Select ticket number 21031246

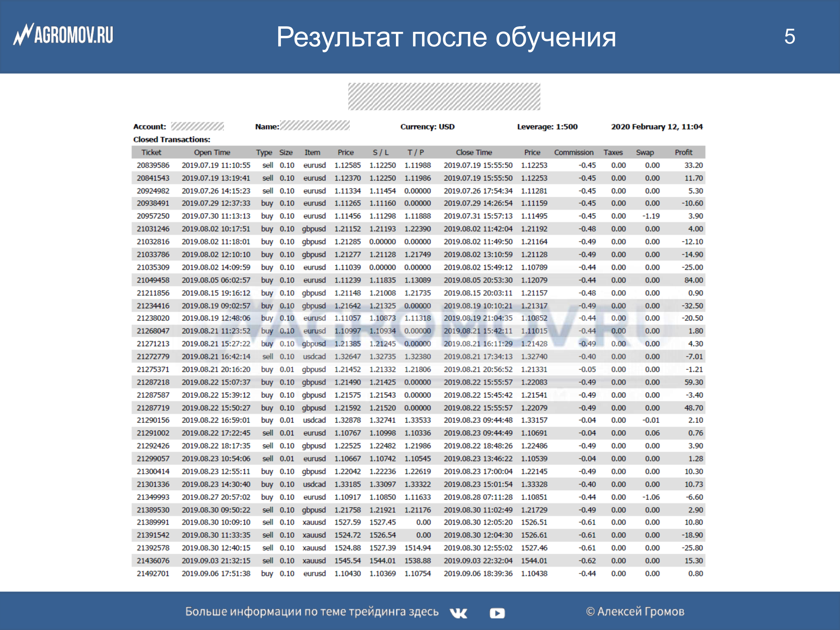pyautogui.click(x=153, y=229)
